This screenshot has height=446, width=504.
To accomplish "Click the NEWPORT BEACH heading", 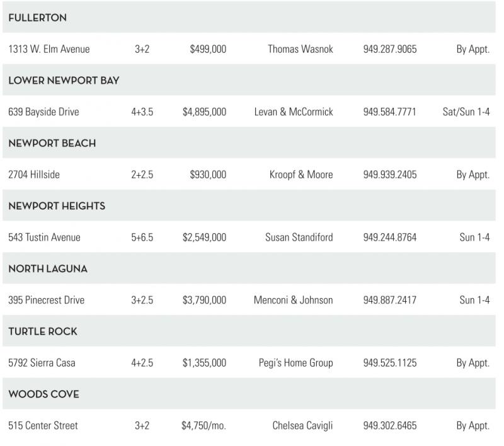I will point(52,143).
